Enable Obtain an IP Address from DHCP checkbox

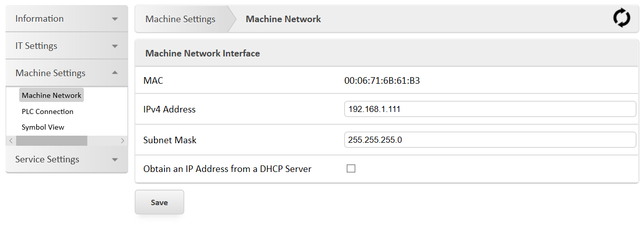click(x=351, y=169)
